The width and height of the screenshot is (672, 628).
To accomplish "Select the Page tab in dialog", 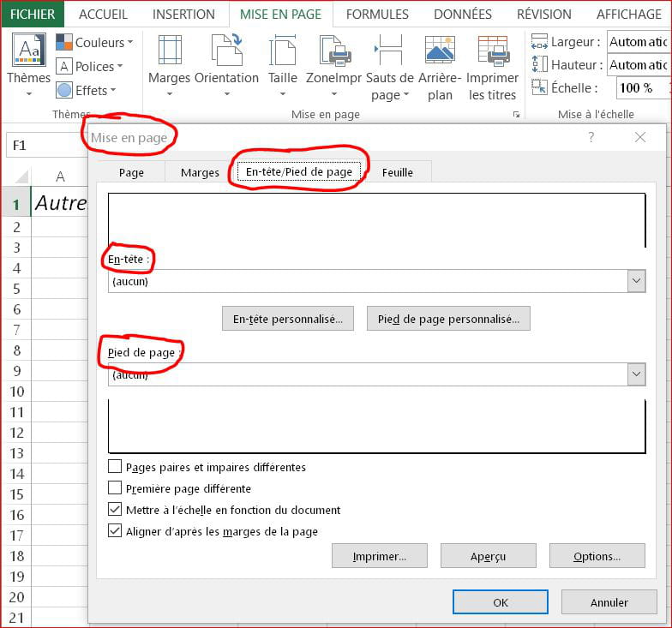I will click(x=131, y=172).
